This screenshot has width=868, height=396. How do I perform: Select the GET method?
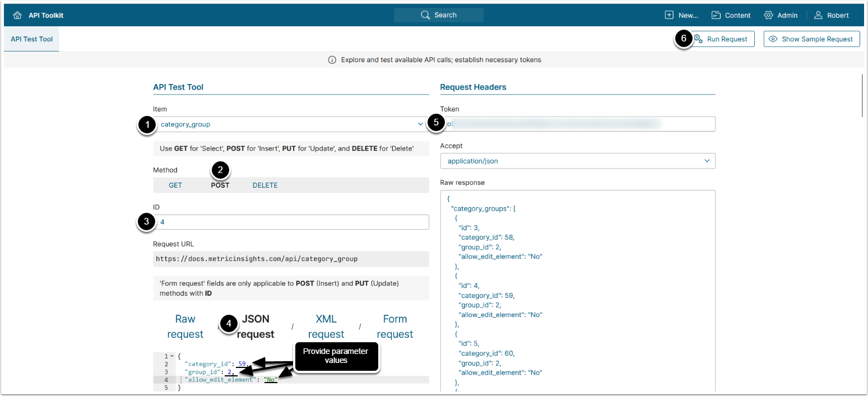click(175, 185)
